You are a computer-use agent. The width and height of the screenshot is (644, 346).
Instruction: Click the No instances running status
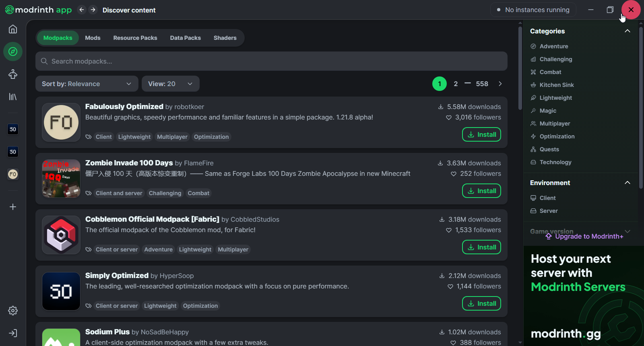point(533,10)
